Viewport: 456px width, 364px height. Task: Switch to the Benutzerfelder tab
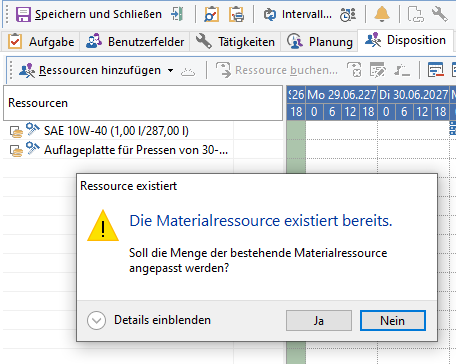tap(135, 42)
